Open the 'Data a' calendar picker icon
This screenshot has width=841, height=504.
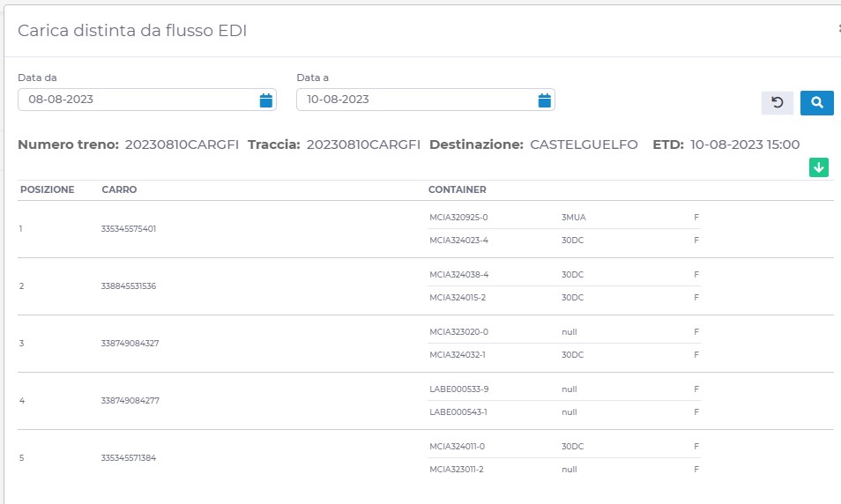pyautogui.click(x=544, y=100)
